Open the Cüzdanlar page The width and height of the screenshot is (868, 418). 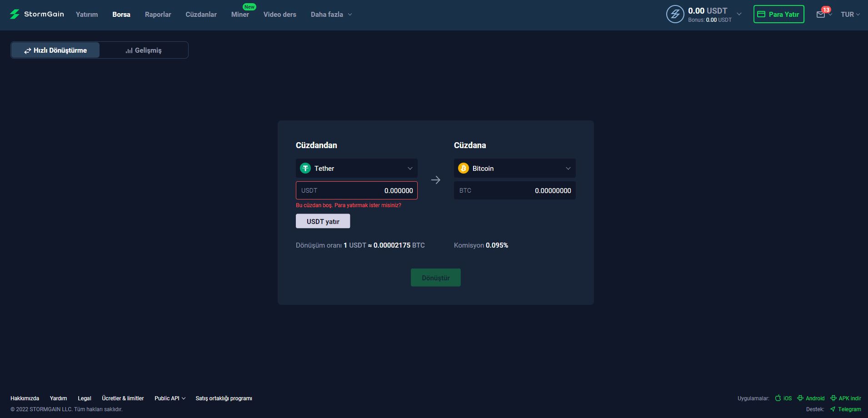(201, 15)
